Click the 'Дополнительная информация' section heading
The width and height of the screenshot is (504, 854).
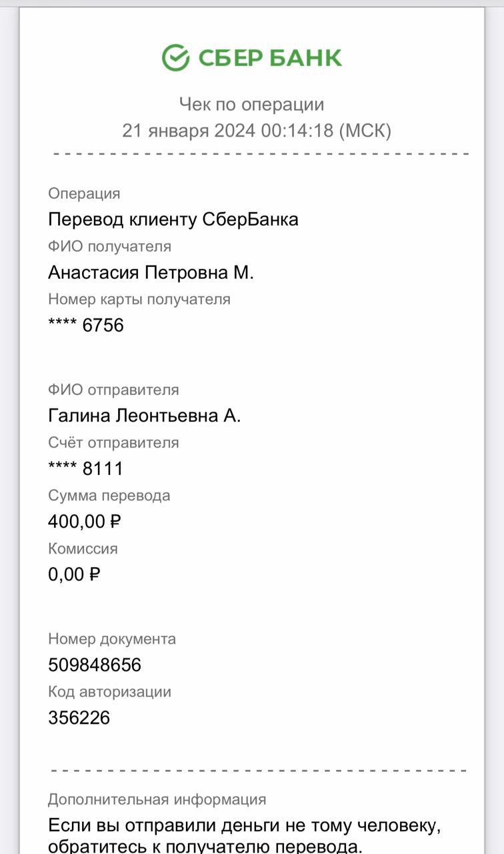point(157,799)
